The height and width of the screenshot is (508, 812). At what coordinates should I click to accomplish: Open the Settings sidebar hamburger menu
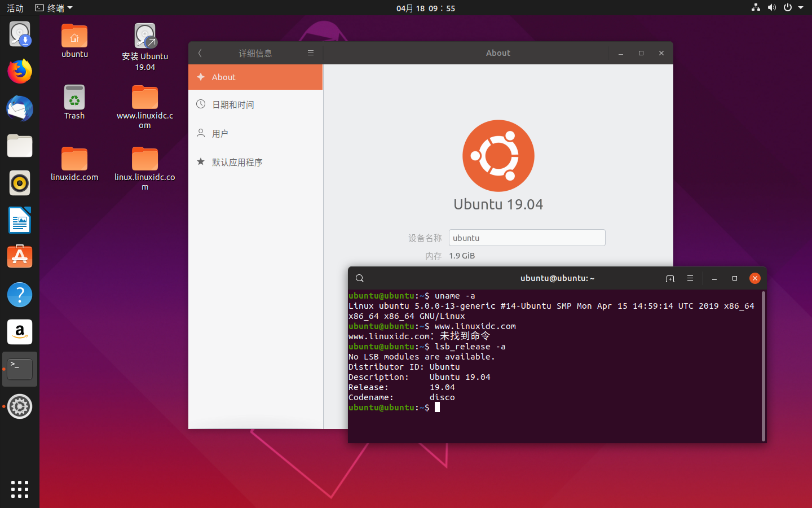click(311, 53)
